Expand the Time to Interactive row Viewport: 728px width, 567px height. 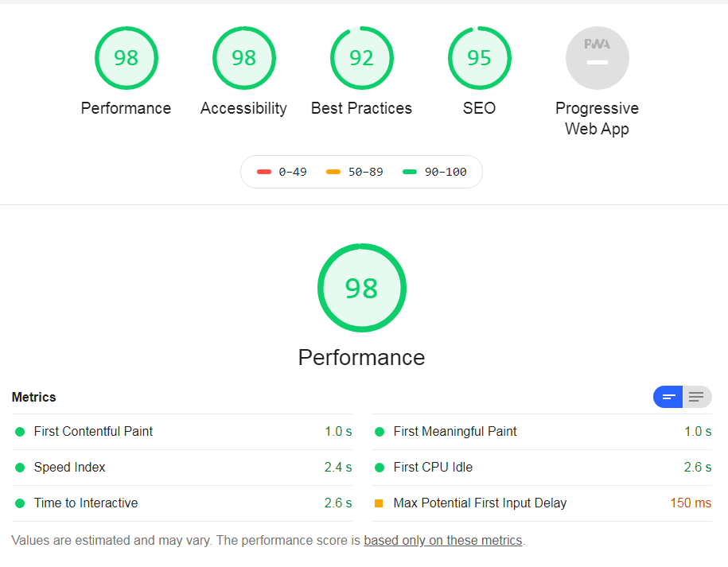pos(86,503)
